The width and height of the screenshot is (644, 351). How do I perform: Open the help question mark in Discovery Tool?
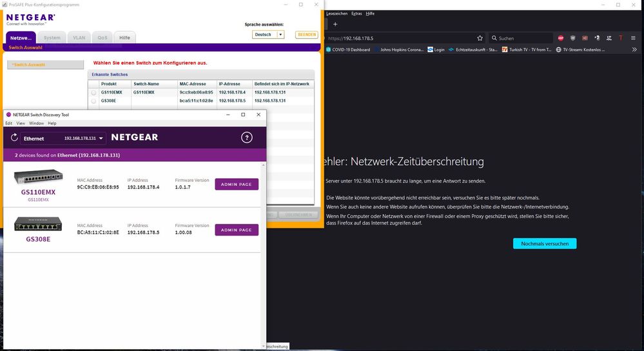pyautogui.click(x=246, y=137)
